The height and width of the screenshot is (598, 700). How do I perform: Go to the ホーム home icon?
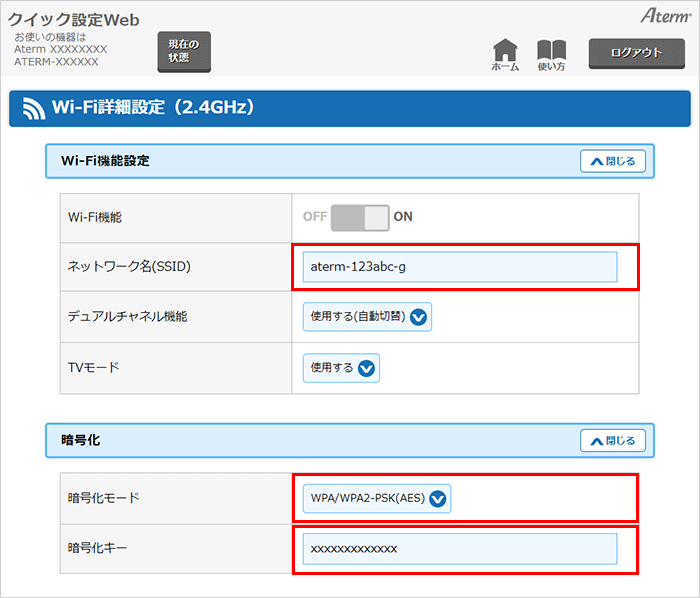[505, 54]
